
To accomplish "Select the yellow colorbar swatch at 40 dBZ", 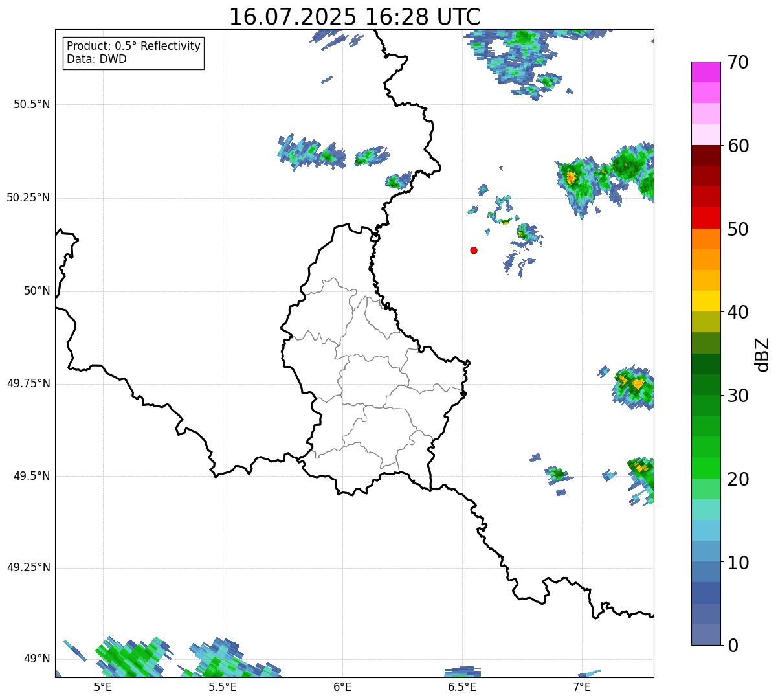I will pyautogui.click(x=706, y=301).
